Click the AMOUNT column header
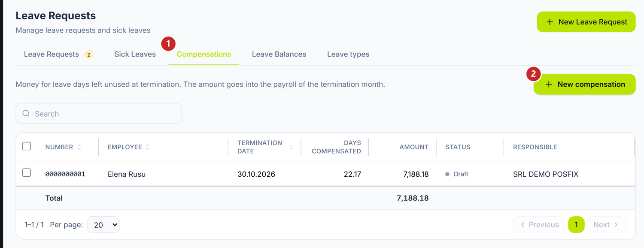Image resolution: width=644 pixels, height=248 pixels. [414, 147]
